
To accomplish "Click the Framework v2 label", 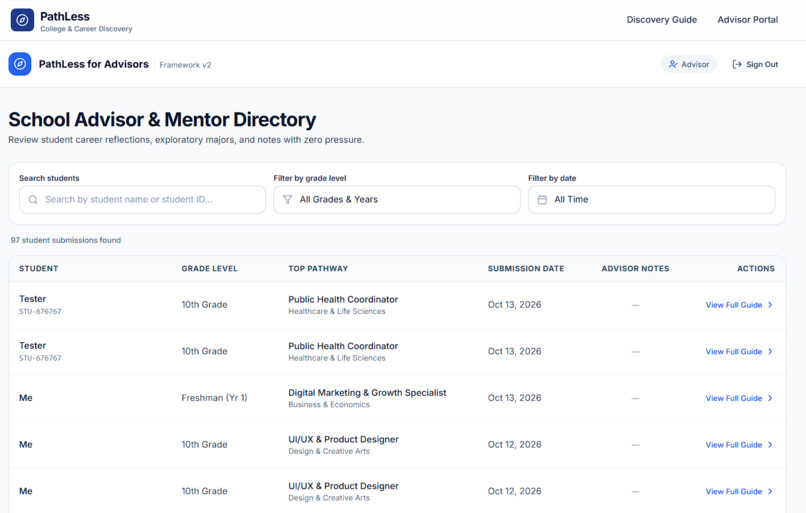I will coord(185,65).
